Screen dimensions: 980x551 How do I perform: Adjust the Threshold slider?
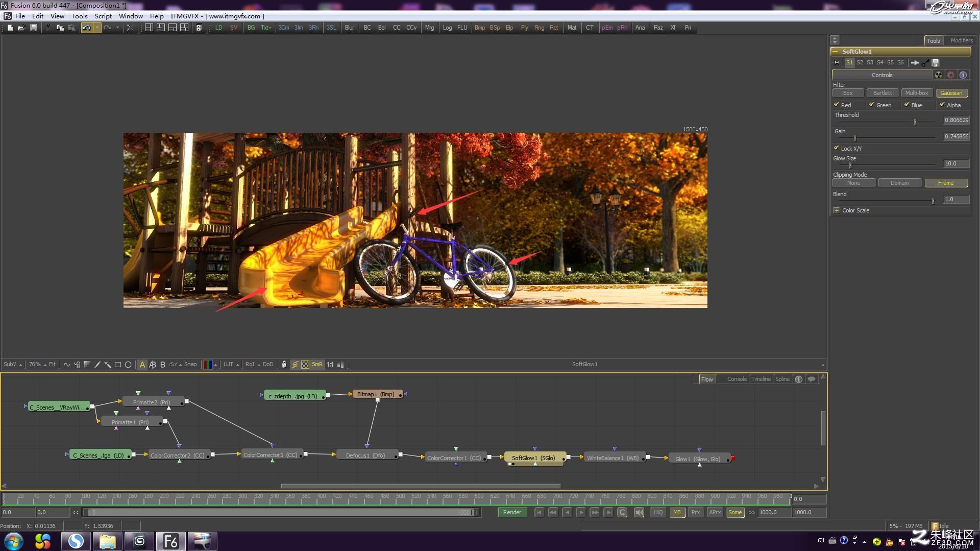(x=915, y=122)
